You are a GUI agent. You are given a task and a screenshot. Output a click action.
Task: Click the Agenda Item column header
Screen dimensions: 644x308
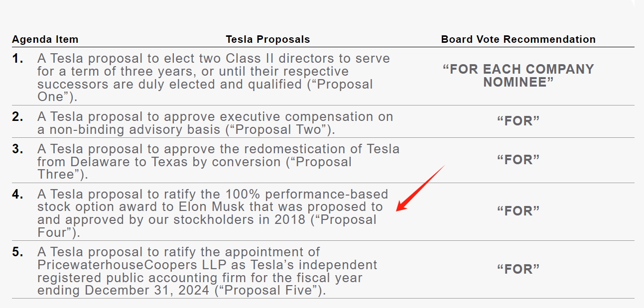pos(45,39)
